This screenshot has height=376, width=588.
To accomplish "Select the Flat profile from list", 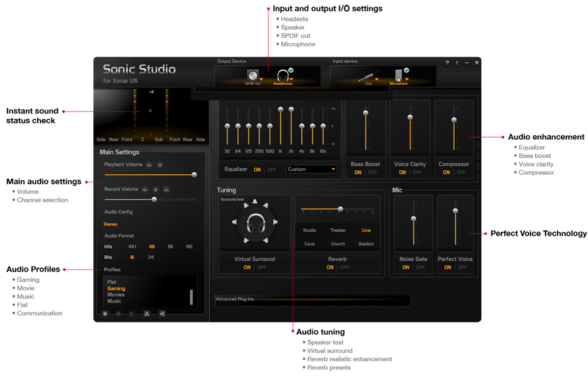I will [x=112, y=282].
